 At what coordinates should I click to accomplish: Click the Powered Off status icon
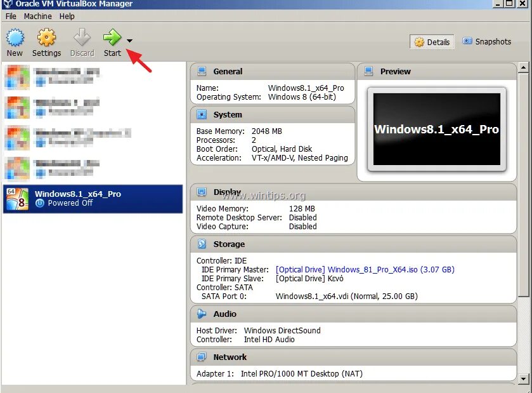click(40, 203)
